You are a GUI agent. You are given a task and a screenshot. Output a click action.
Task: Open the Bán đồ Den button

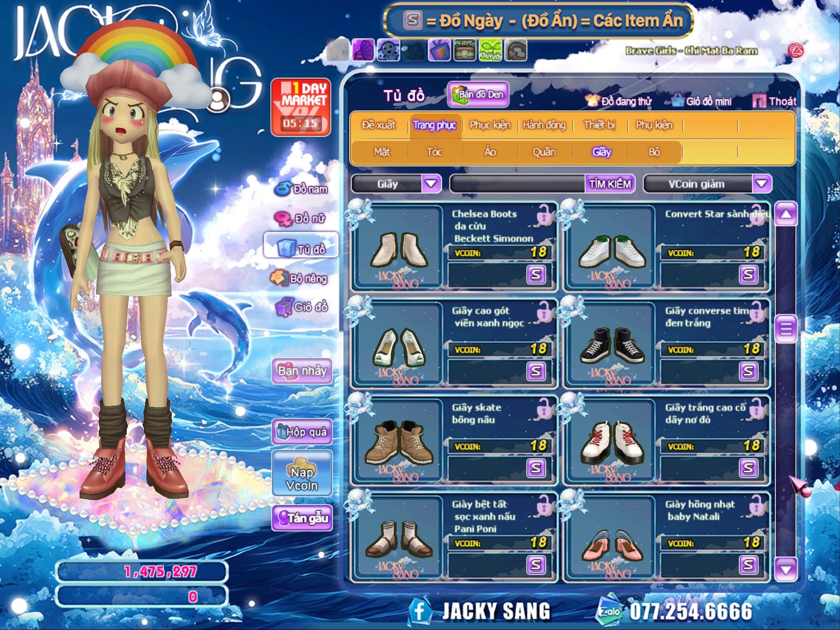pyautogui.click(x=478, y=94)
